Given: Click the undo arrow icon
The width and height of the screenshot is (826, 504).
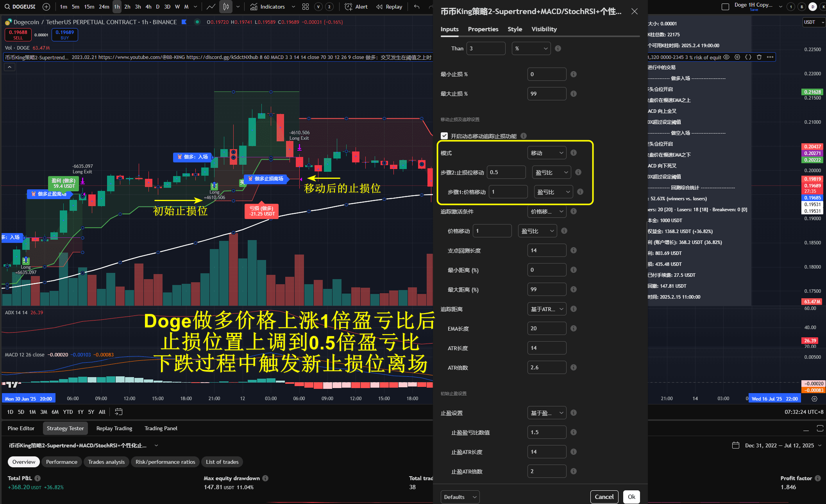Looking at the screenshot, I should [417, 7].
